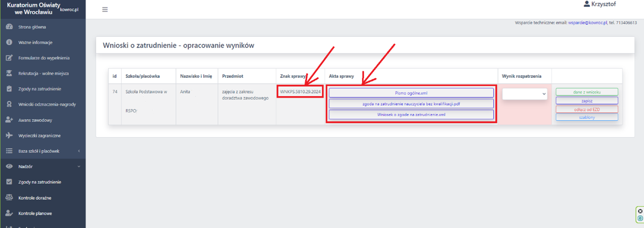Click the Wycieczki zagraniczne airplane icon

click(x=9, y=136)
